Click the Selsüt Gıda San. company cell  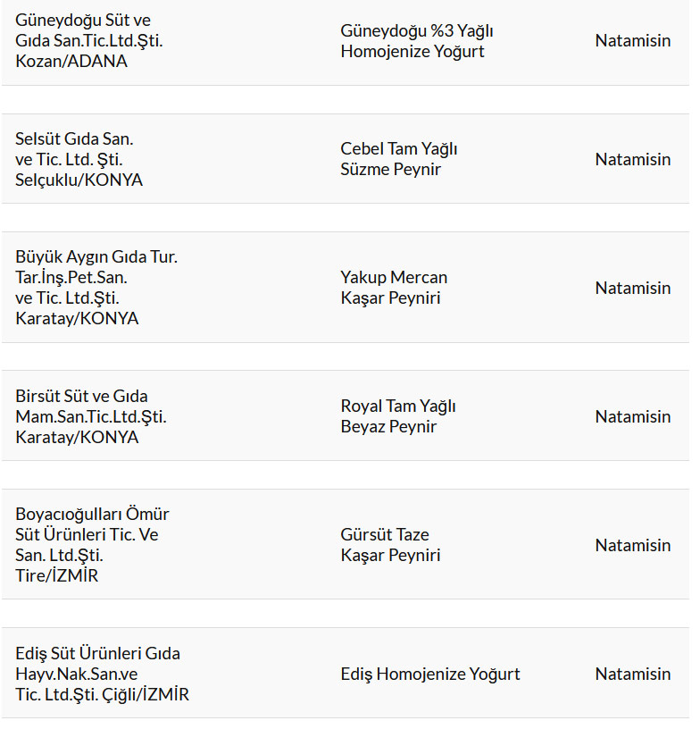point(79,159)
